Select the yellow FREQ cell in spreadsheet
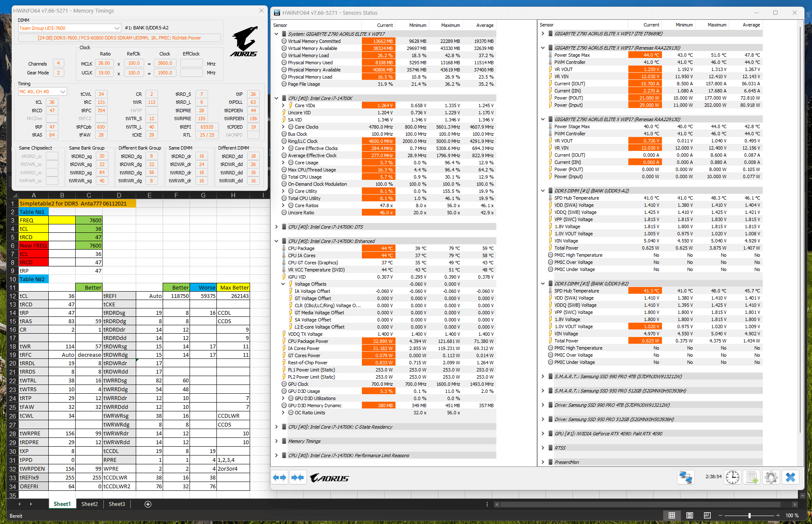The height and width of the screenshot is (524, 812). coord(34,220)
